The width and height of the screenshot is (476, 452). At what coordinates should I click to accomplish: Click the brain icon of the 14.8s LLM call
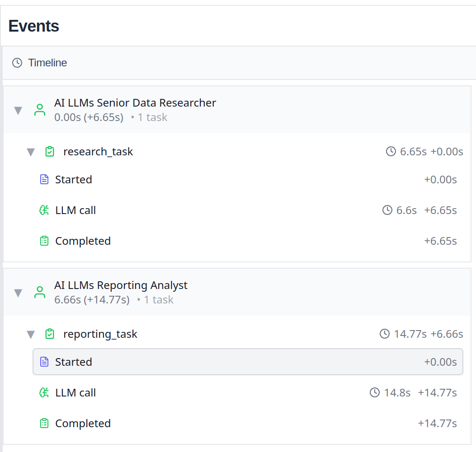click(44, 392)
